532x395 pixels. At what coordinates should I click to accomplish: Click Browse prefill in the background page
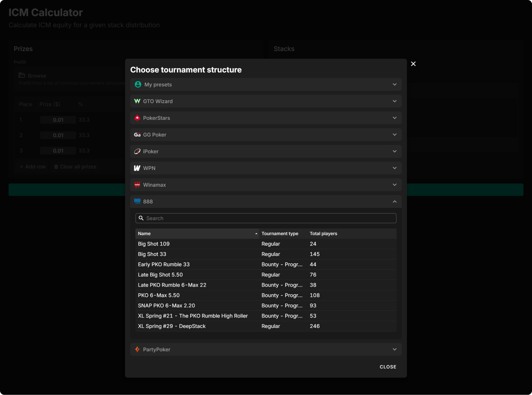(37, 76)
